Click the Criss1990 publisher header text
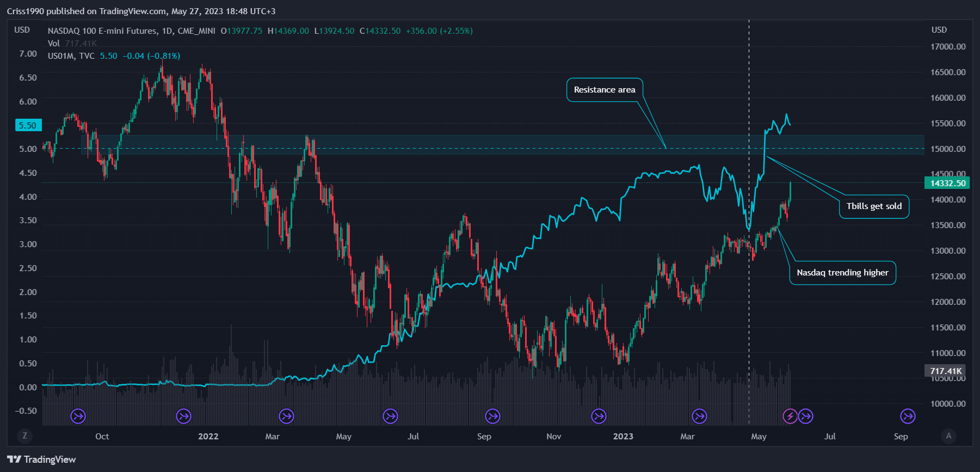This screenshot has width=980, height=472. 141,11
